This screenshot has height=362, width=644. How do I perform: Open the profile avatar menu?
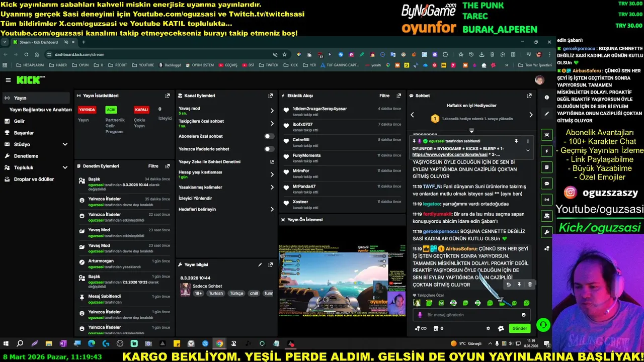(x=539, y=80)
